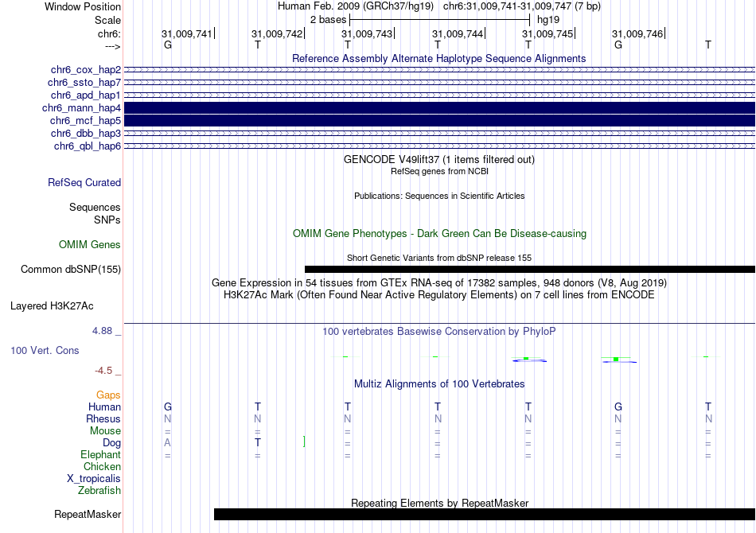The width and height of the screenshot is (756, 533).
Task: Click the Human Feb. 2009 (GRCh37/hg19) header
Action: pos(356,6)
